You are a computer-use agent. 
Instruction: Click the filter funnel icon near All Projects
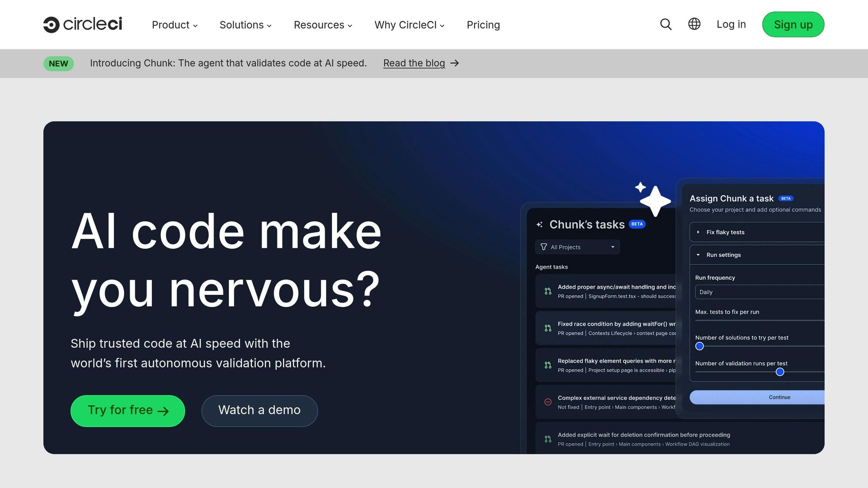point(544,247)
